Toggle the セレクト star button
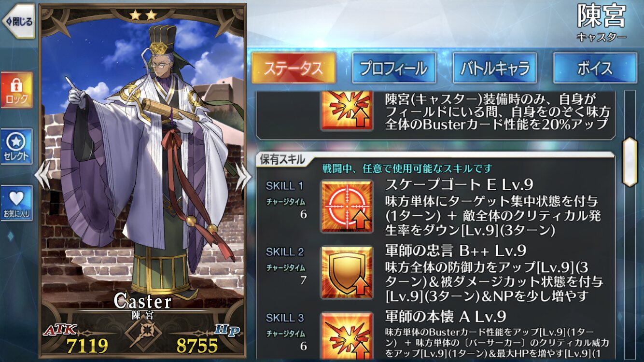Screen dimensions: 644x362 coord(16,147)
